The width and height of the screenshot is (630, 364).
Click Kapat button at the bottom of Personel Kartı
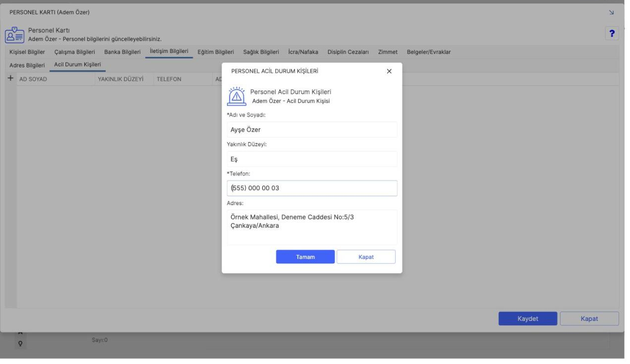coord(589,318)
